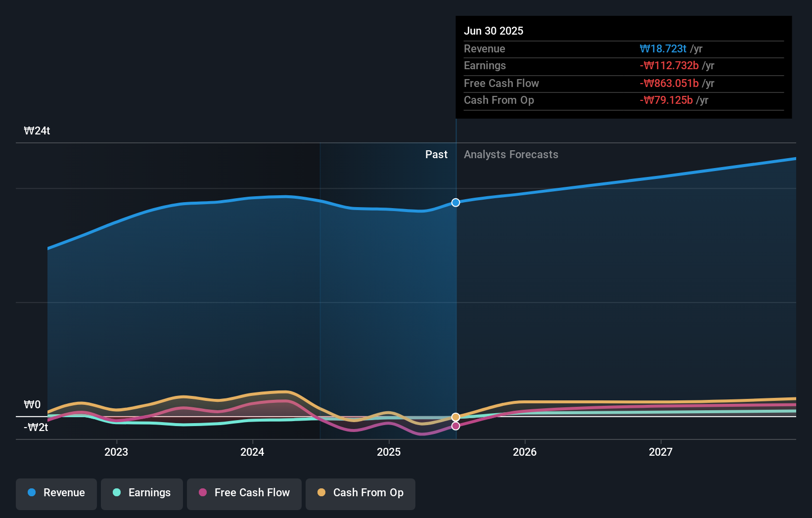Click the 2024 axis label

(252, 451)
